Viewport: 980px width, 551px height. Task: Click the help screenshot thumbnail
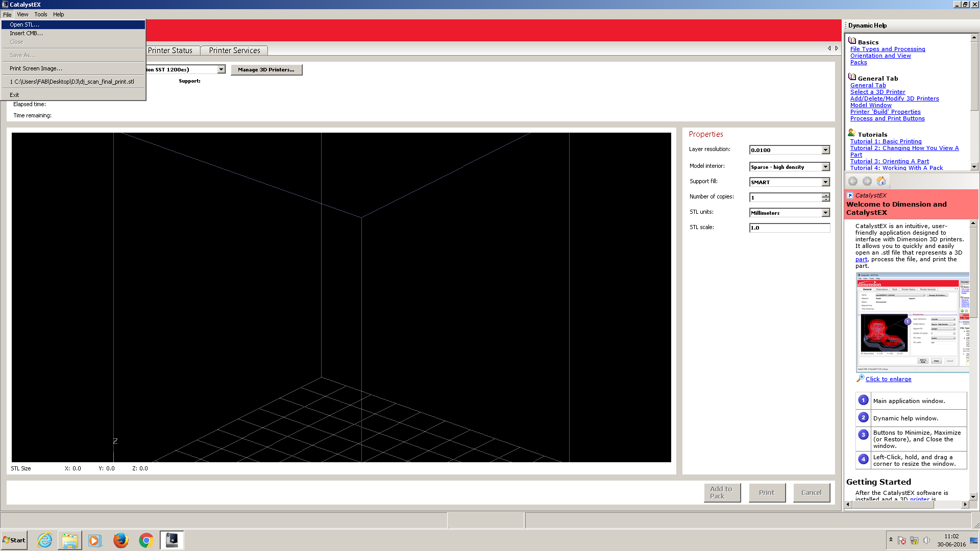coord(913,322)
